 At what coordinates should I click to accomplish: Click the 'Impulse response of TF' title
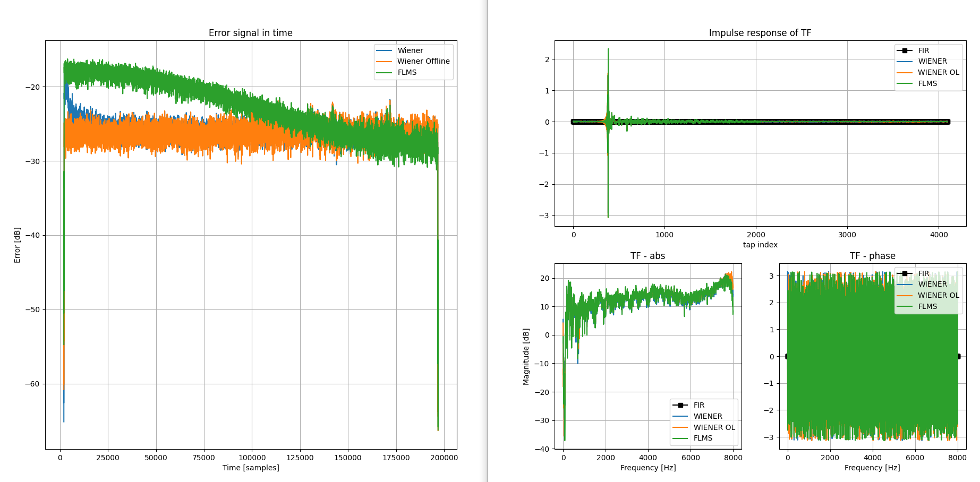(x=760, y=33)
